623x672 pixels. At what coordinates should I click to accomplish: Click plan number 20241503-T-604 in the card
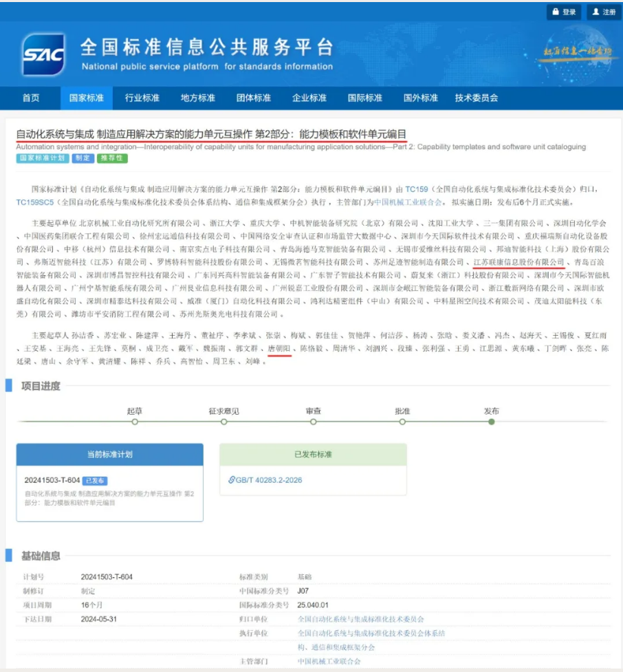coord(52,480)
